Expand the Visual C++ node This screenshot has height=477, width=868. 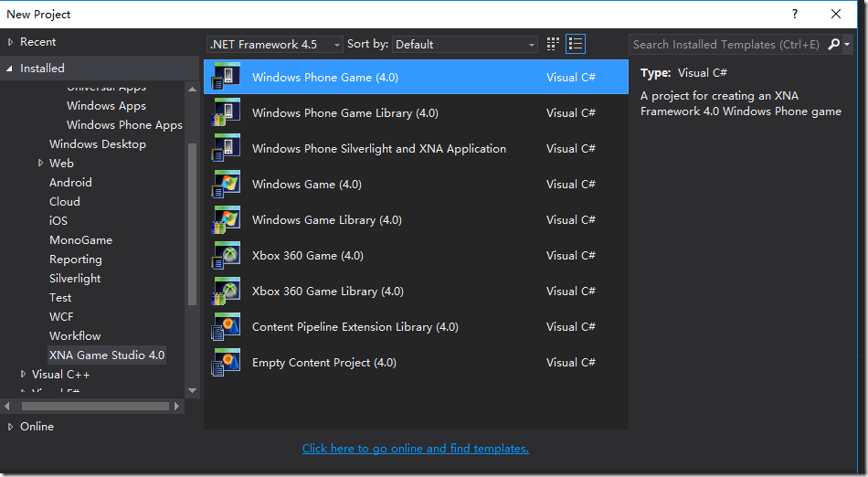[x=23, y=374]
